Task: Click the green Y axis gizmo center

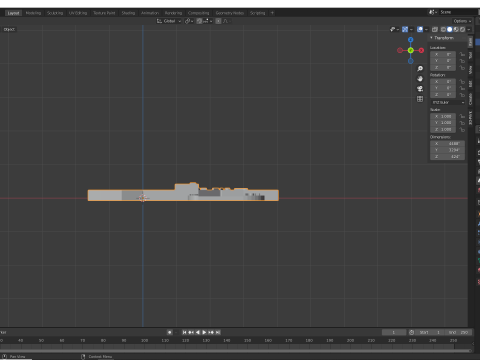Action: 411,50
